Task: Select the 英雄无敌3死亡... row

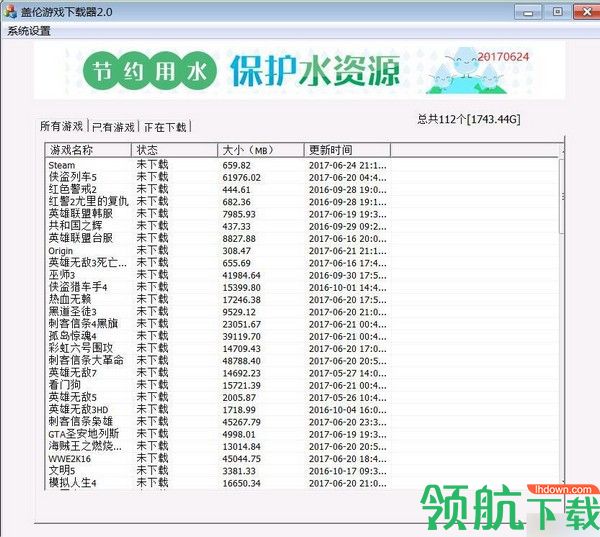Action: [302, 263]
